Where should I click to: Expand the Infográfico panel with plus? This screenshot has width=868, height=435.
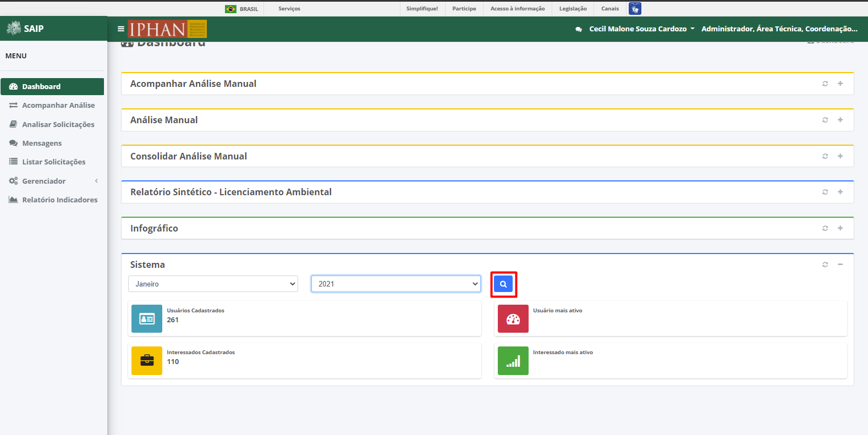click(840, 228)
